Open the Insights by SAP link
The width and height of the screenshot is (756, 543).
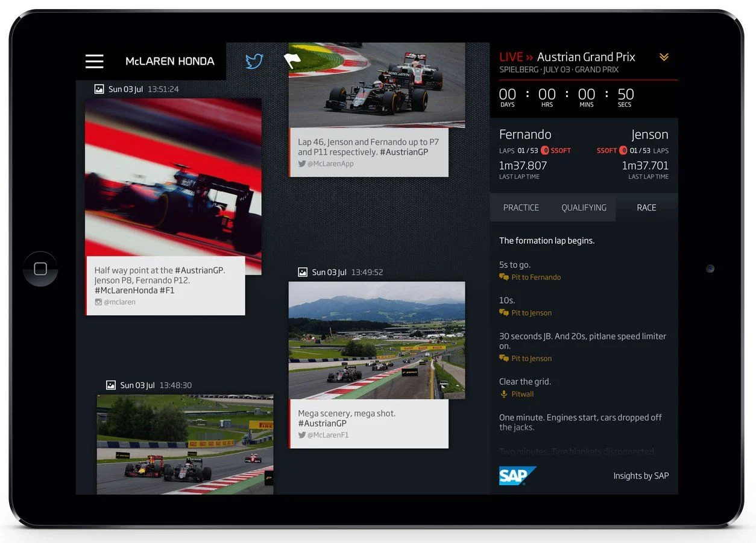pyautogui.click(x=640, y=475)
